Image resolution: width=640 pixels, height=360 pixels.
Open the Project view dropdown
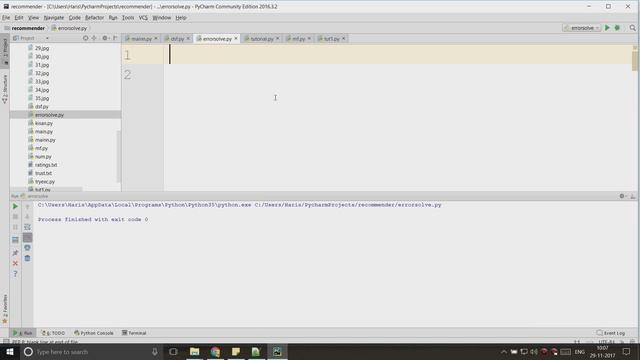[x=31, y=38]
